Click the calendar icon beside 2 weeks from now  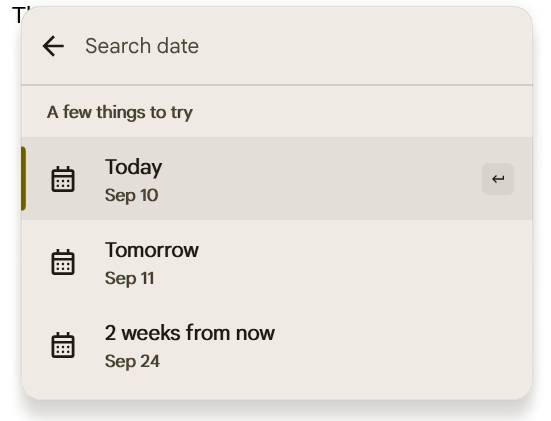(x=63, y=345)
